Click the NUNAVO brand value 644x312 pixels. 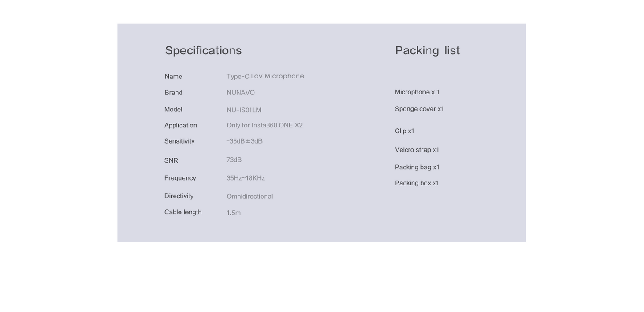(x=241, y=93)
